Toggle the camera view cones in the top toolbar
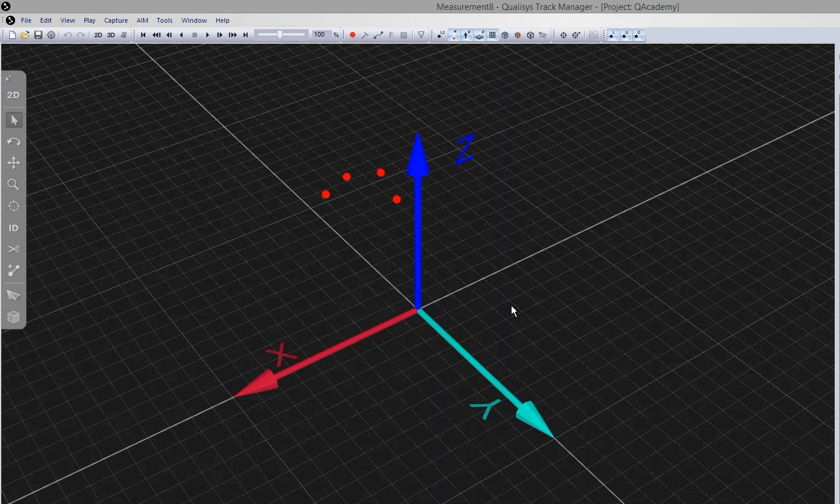This screenshot has height=504, width=840. [543, 35]
